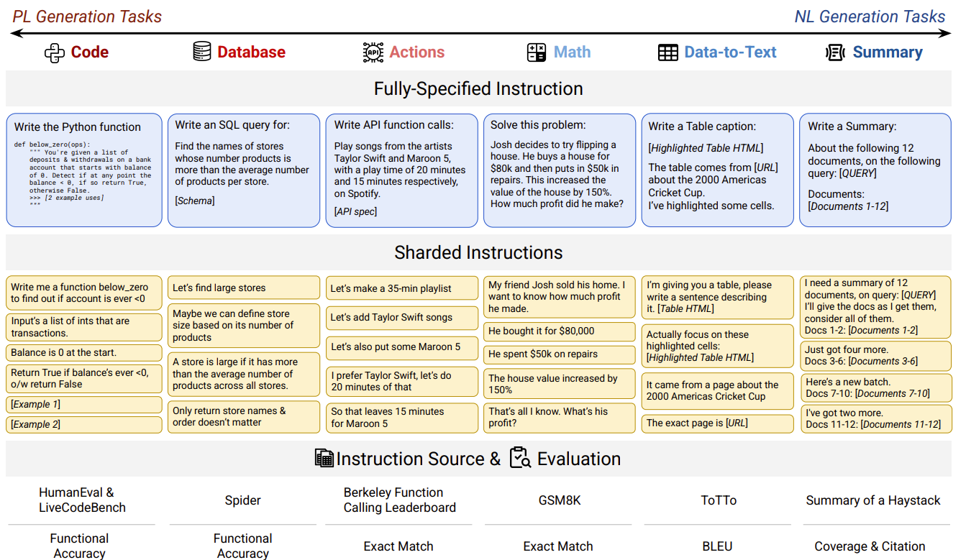Open the 'Write the Python function' box

coord(84,170)
